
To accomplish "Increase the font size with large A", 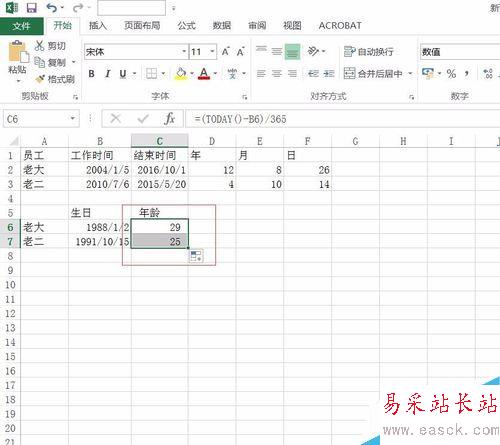I will coord(226,52).
